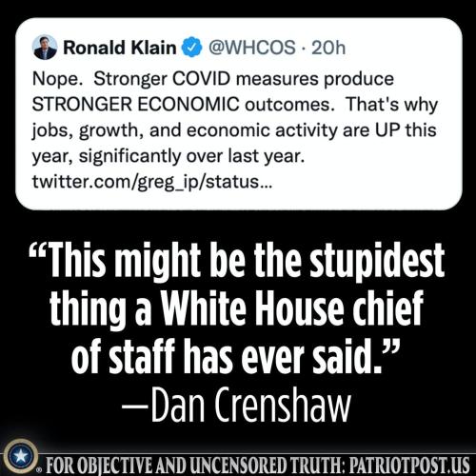Open Ronald Klain's profile avatar

pyautogui.click(x=45, y=48)
